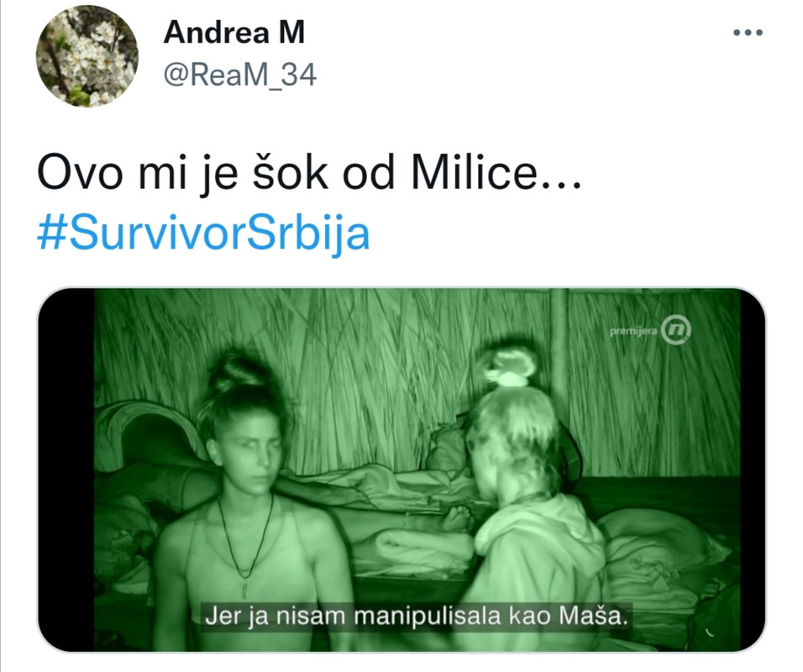Click the bare foot visible between the women
The width and height of the screenshot is (803, 672).
click(x=459, y=518)
